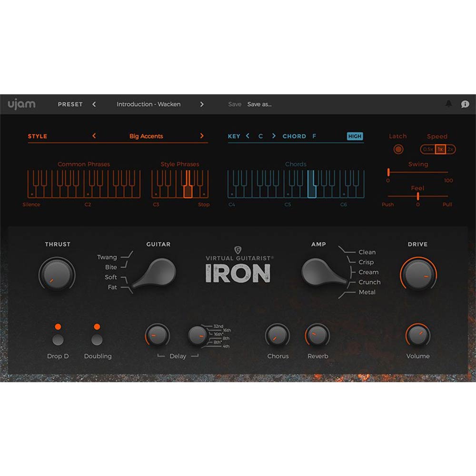The height and width of the screenshot is (476, 476).
Task: Open the Big Accents style list
Action: click(x=146, y=136)
